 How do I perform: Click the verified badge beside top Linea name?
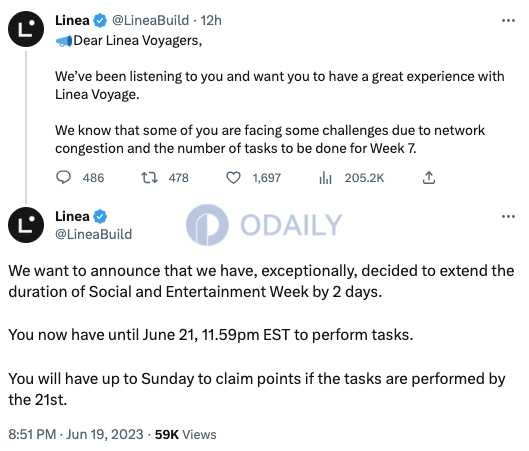[100, 21]
